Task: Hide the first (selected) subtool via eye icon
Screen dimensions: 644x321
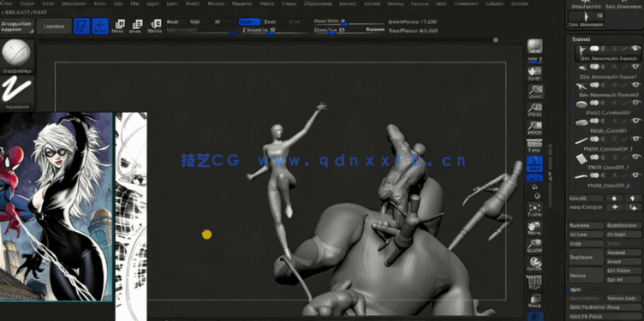Action: point(635,49)
